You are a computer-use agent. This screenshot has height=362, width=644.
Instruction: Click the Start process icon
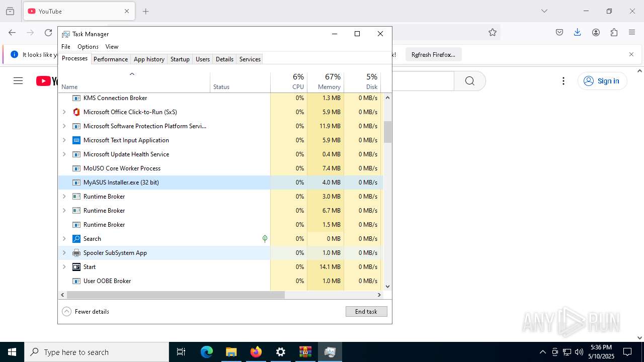click(x=76, y=267)
